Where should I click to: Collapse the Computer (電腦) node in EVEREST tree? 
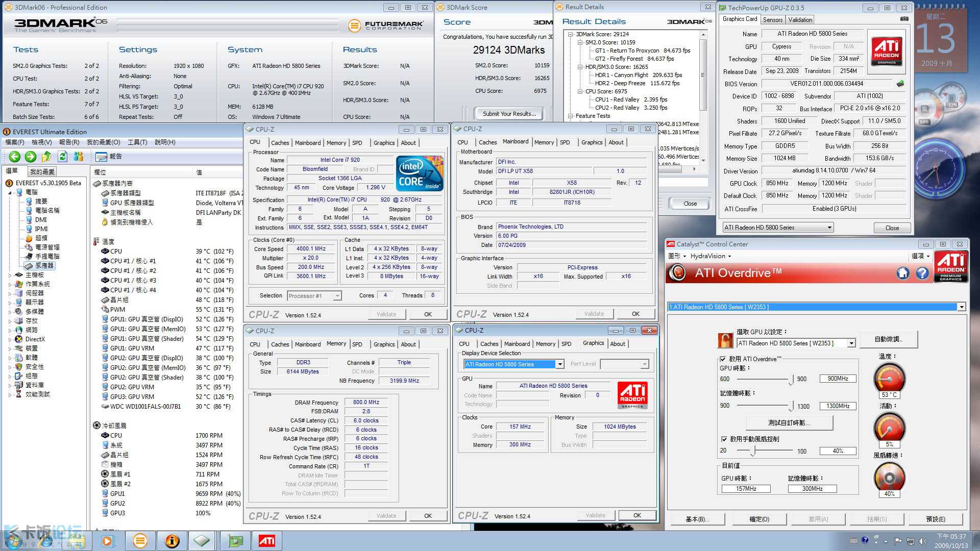click(x=10, y=193)
